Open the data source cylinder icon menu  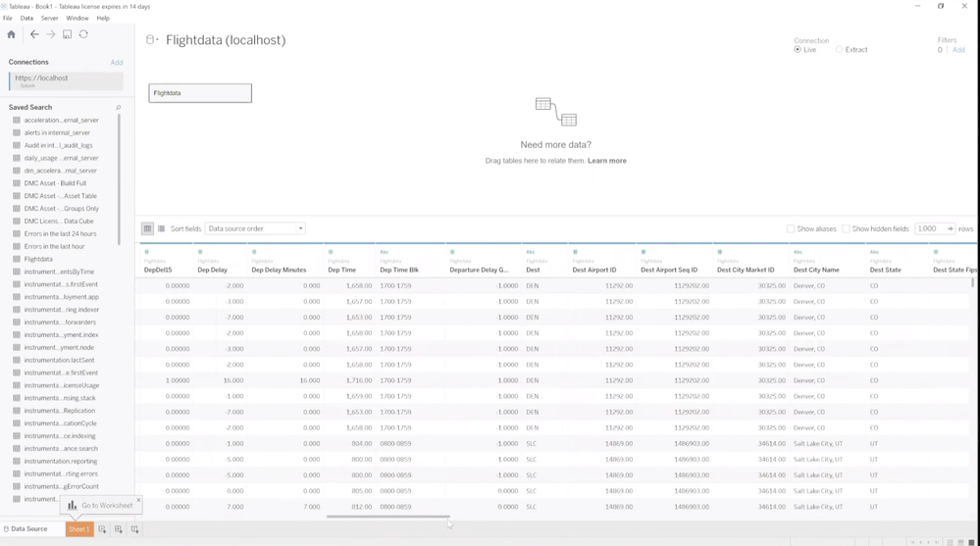pyautogui.click(x=151, y=40)
